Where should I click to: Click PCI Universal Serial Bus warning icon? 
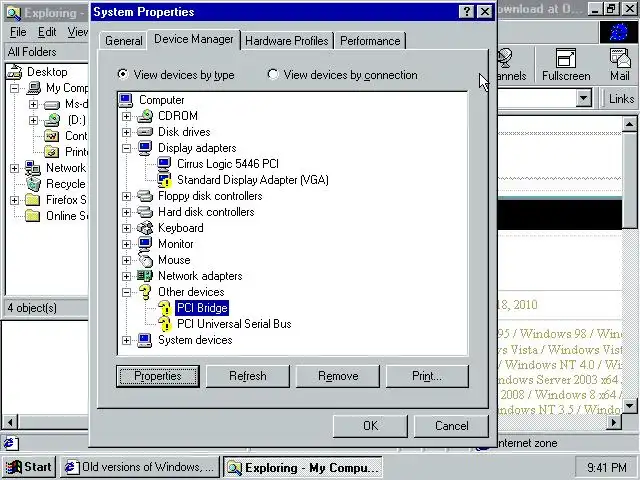(164, 324)
